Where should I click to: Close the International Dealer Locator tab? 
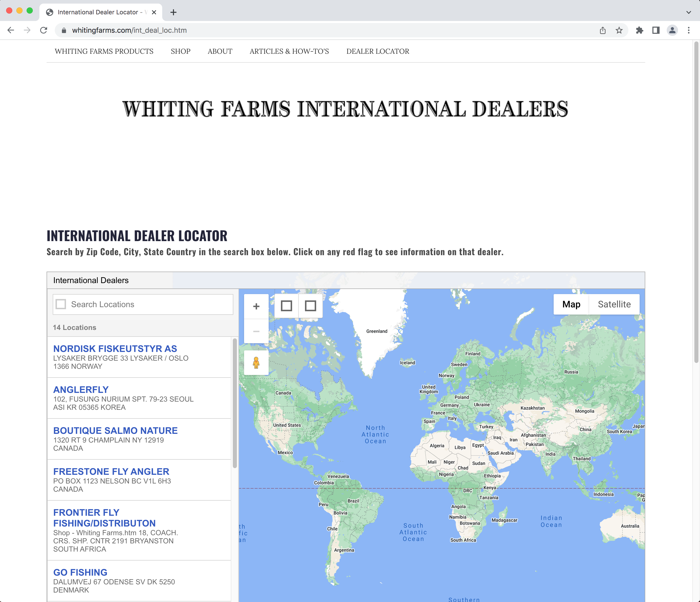click(154, 13)
